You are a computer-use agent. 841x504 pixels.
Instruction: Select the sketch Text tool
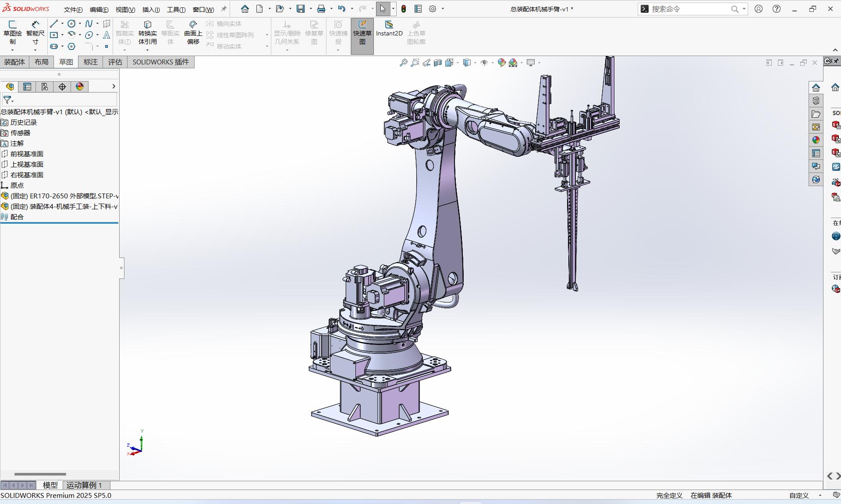(106, 35)
